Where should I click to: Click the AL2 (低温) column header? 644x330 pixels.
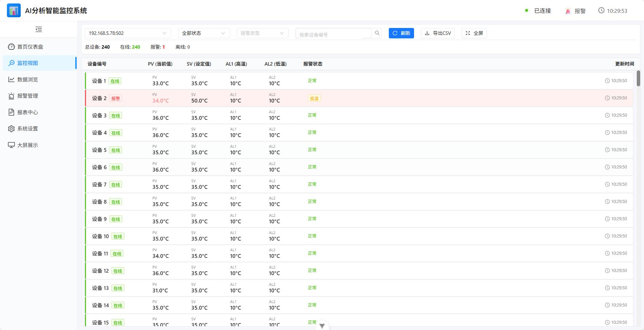[276, 64]
